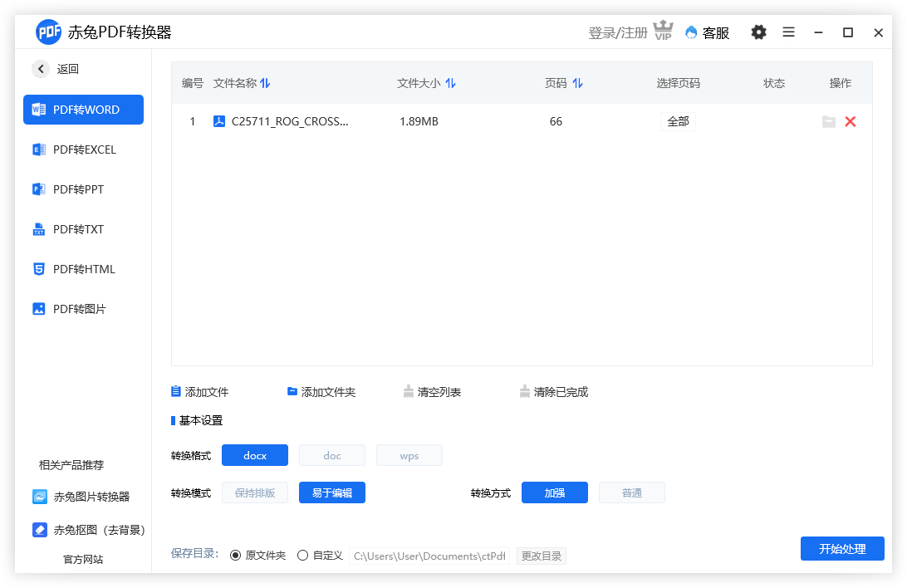Click the 登录/注册 link

(619, 32)
